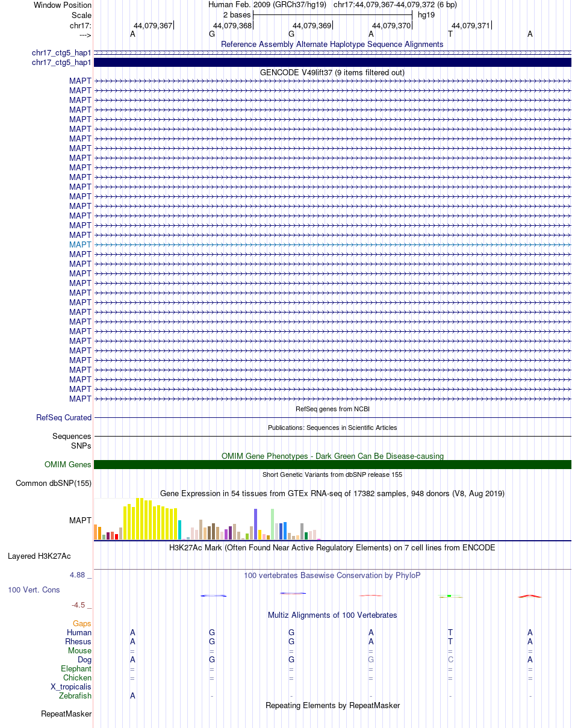
Task: Click the SNPs track label
Action: tap(81, 446)
